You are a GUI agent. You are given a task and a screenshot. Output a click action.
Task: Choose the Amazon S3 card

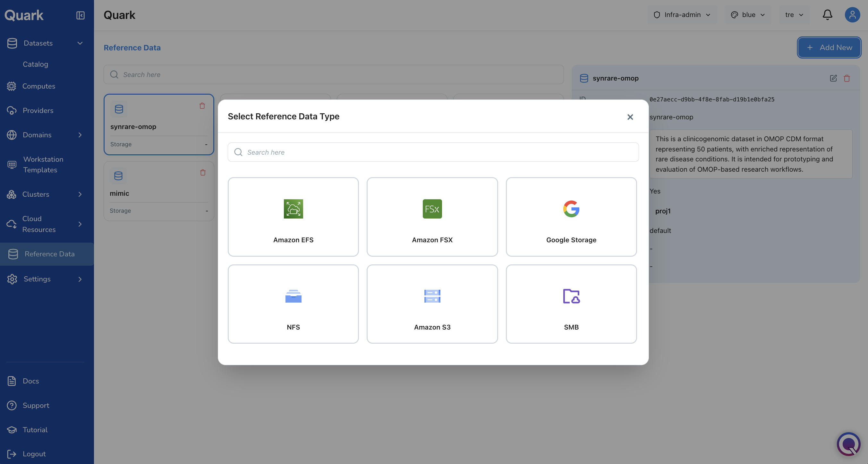tap(432, 304)
